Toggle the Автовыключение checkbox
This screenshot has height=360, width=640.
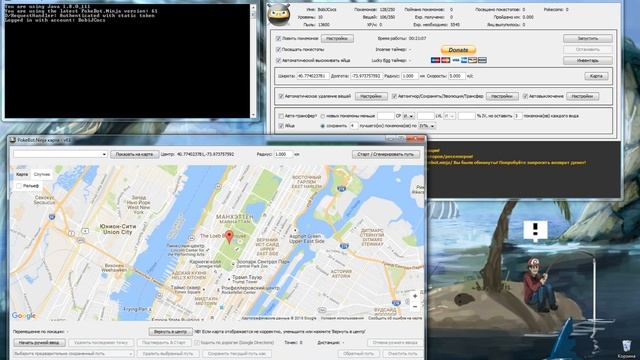click(525, 96)
